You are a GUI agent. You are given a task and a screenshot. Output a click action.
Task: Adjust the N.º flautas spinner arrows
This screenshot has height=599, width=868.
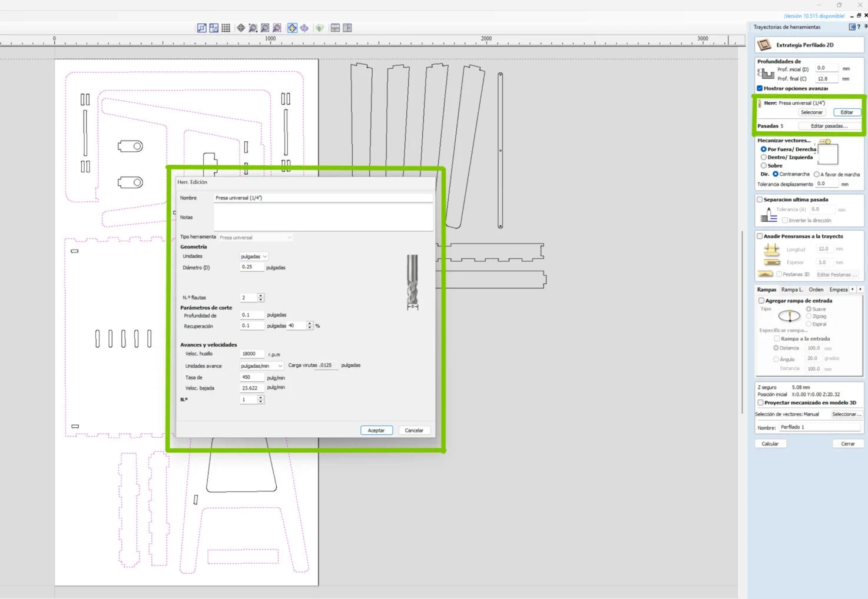pos(261,298)
